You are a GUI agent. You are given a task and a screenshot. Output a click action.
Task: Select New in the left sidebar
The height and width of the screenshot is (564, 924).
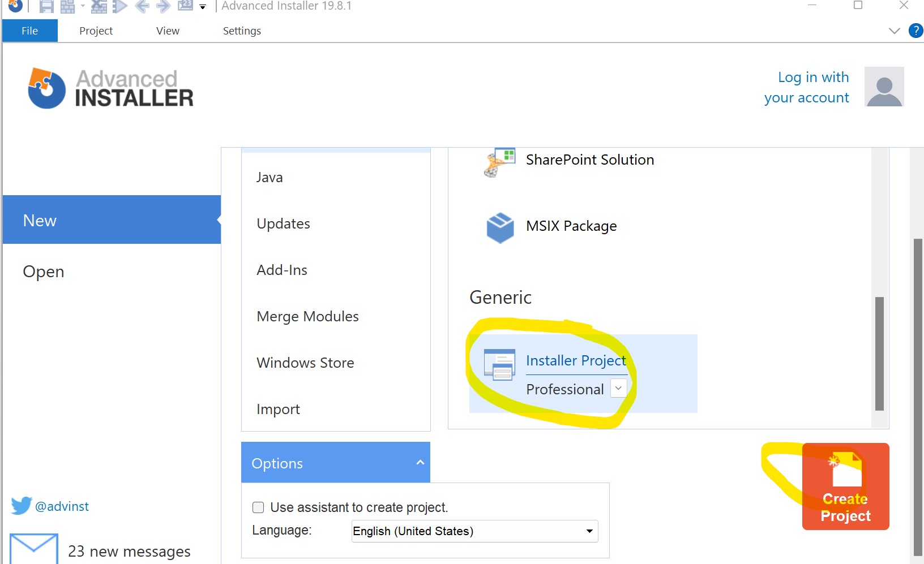pos(112,219)
